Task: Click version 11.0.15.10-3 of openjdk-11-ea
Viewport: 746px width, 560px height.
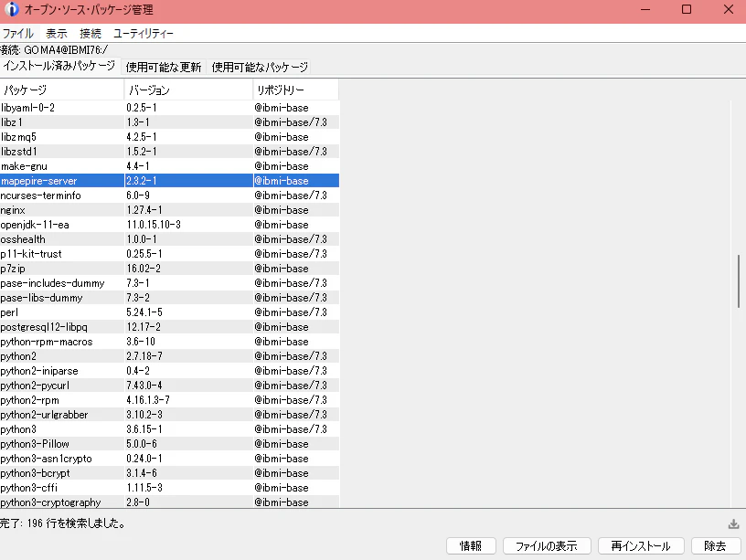Action: pyautogui.click(x=154, y=225)
